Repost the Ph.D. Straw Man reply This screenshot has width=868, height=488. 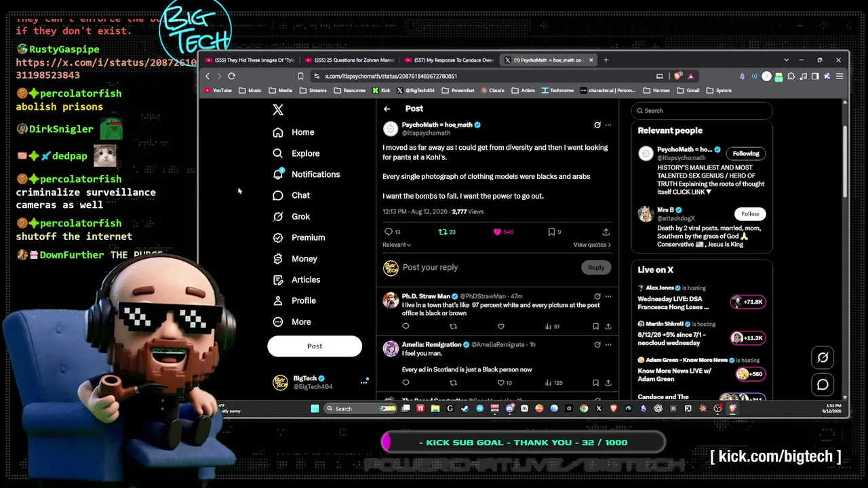click(453, 327)
